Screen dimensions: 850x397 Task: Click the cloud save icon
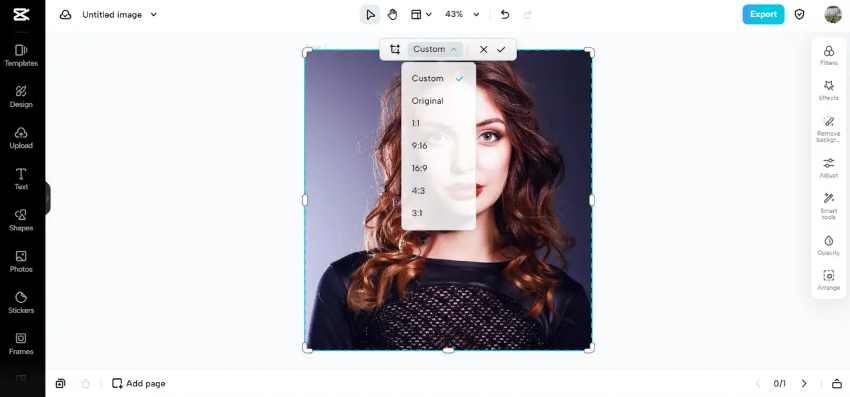click(x=66, y=15)
